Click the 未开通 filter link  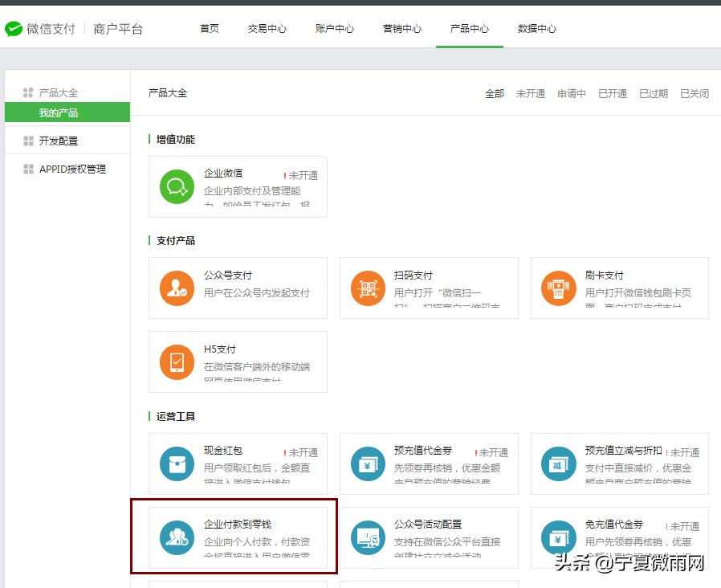point(531,93)
